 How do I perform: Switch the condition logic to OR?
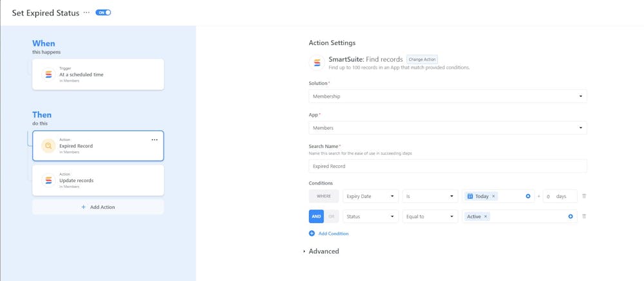pos(332,217)
